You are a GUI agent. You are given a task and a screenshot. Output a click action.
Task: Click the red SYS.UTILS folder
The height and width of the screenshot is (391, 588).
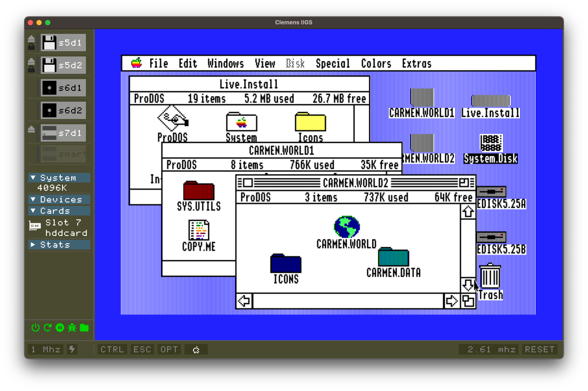coord(199,191)
